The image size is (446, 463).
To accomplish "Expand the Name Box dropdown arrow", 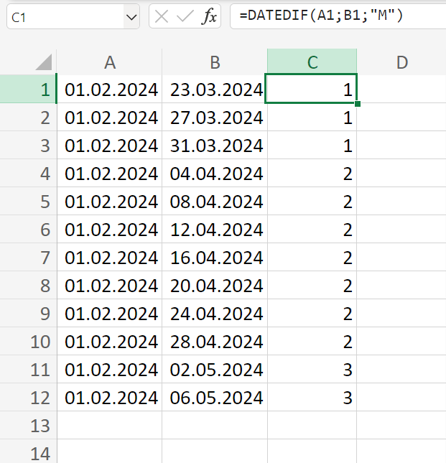I will pos(131,17).
